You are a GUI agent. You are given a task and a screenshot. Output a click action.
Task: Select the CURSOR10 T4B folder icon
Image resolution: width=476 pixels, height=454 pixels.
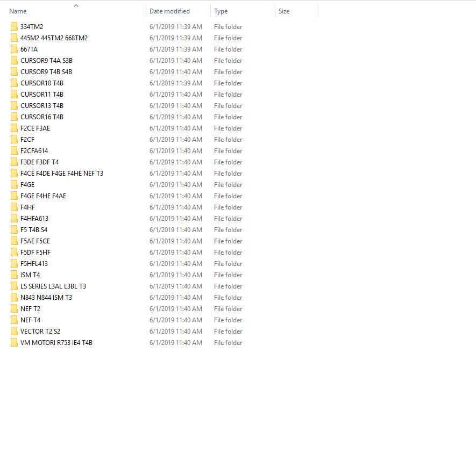pos(14,83)
